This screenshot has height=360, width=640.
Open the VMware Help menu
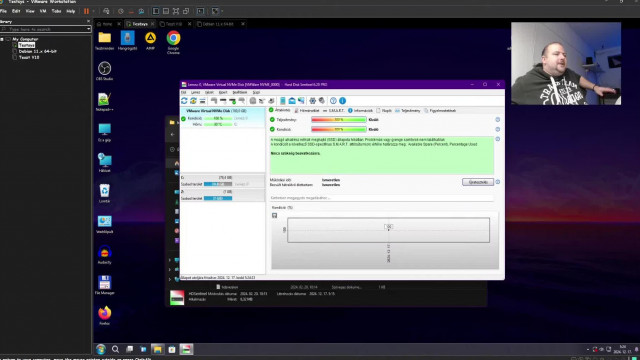coord(71,11)
